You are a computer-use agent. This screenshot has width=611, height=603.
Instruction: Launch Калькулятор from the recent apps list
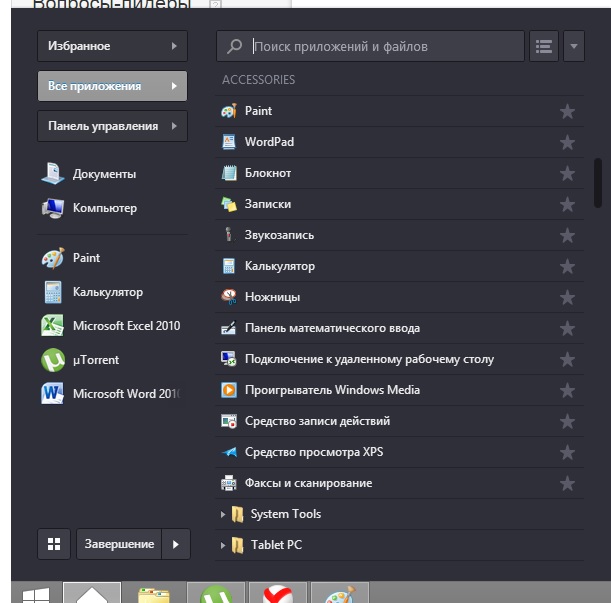tap(92, 292)
